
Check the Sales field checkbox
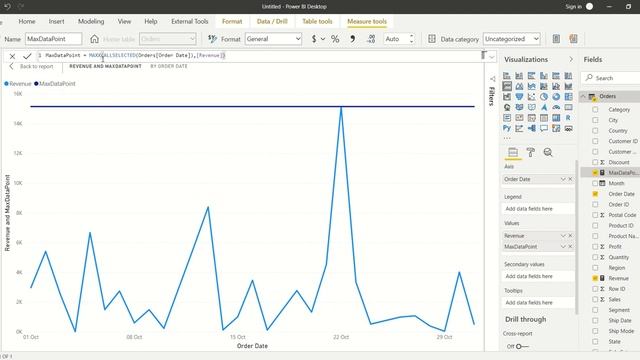pos(595,299)
